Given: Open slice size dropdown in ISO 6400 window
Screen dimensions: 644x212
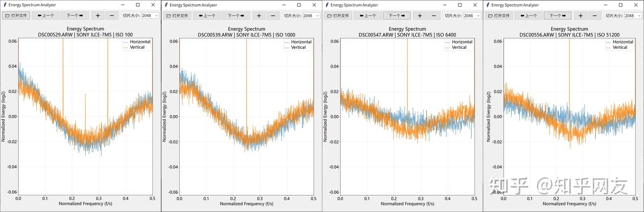Looking at the screenshot, I should click(472, 15).
